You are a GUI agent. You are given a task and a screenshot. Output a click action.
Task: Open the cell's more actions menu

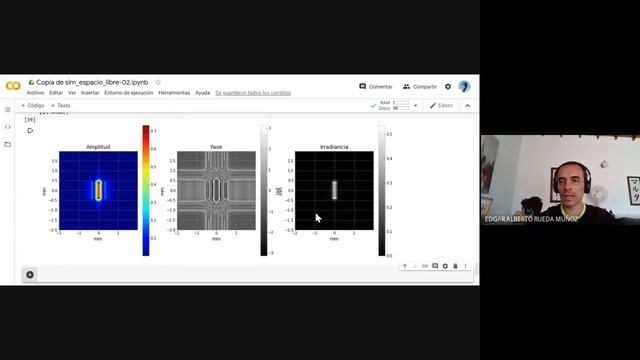point(465,266)
